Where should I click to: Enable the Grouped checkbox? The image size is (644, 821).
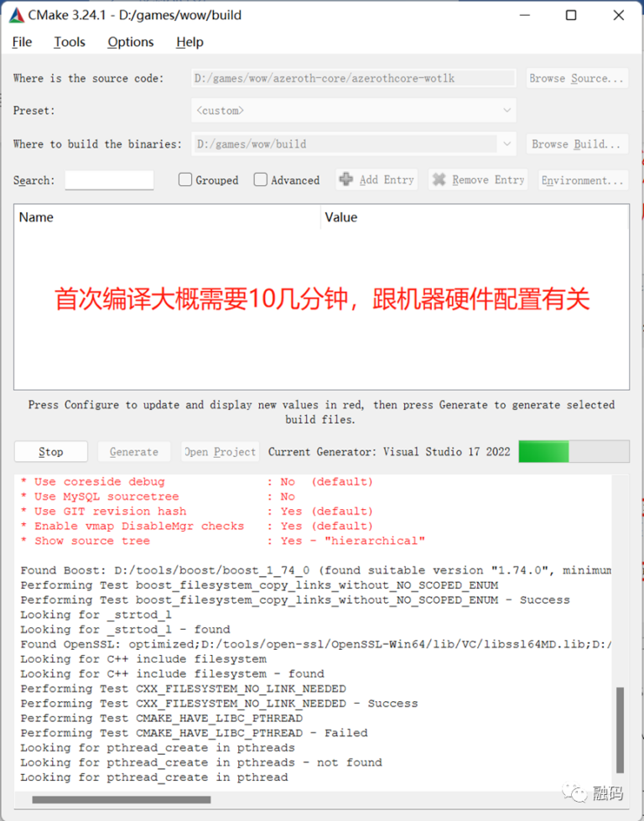185,179
